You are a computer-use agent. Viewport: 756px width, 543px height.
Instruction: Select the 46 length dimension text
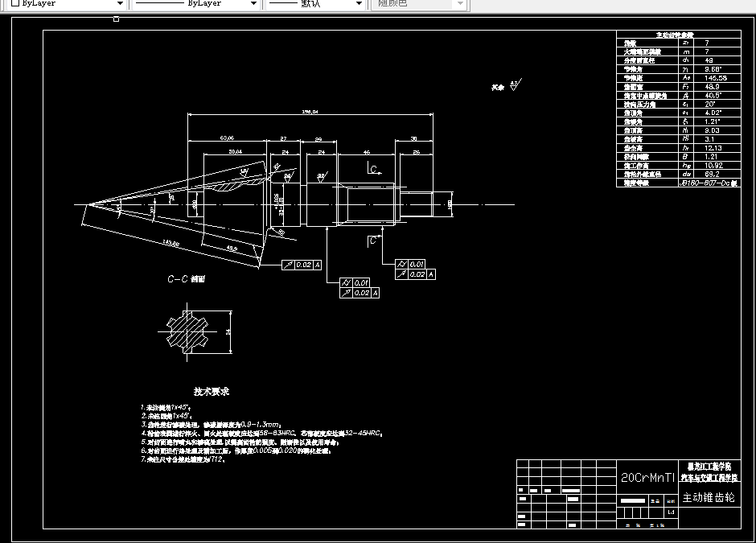pyautogui.click(x=367, y=152)
